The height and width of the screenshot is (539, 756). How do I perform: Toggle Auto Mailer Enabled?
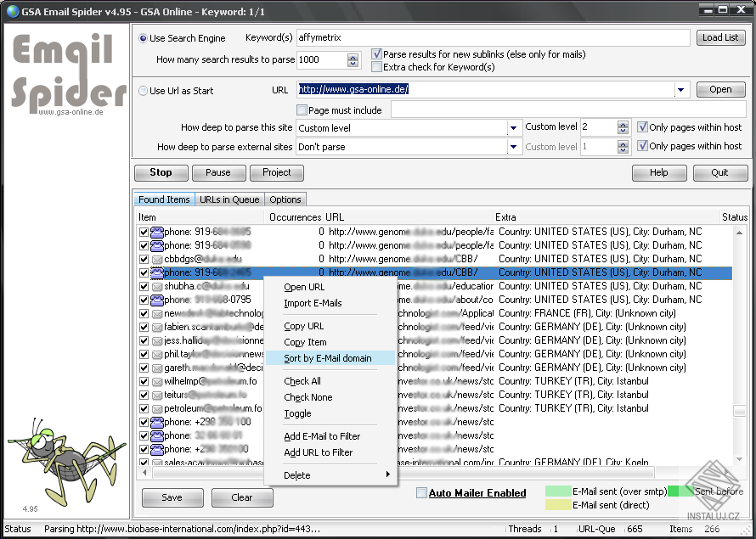(x=420, y=492)
